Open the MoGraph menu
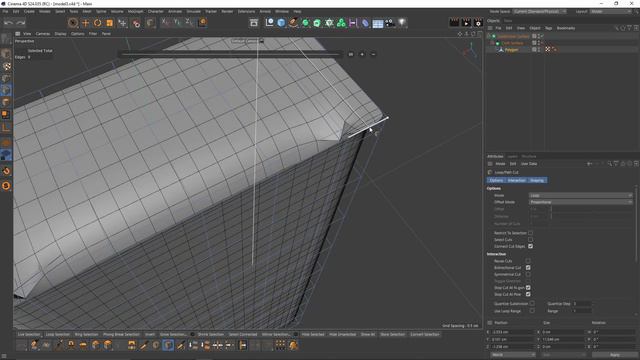The image size is (640, 360). click(136, 11)
